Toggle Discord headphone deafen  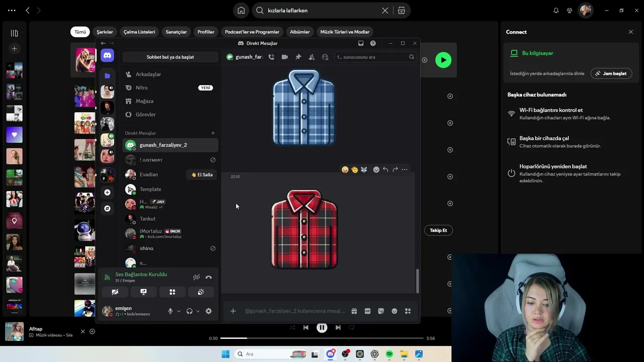pyautogui.click(x=189, y=311)
